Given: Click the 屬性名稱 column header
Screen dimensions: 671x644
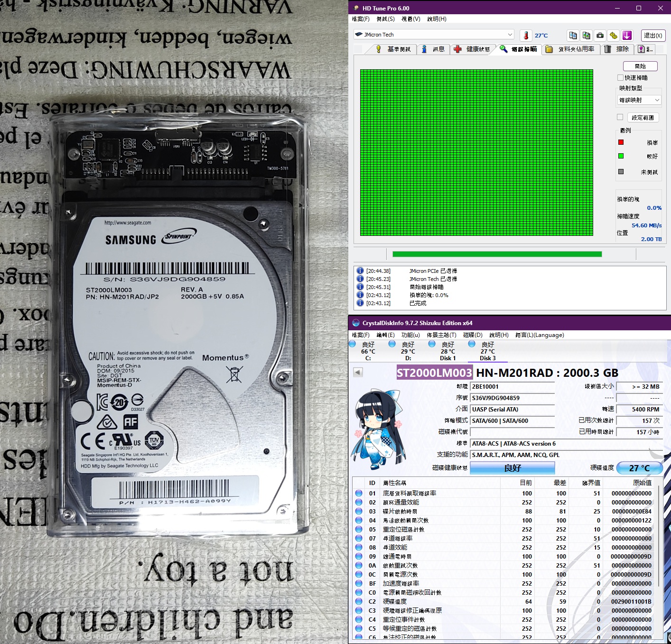Looking at the screenshot, I should click(x=440, y=483).
